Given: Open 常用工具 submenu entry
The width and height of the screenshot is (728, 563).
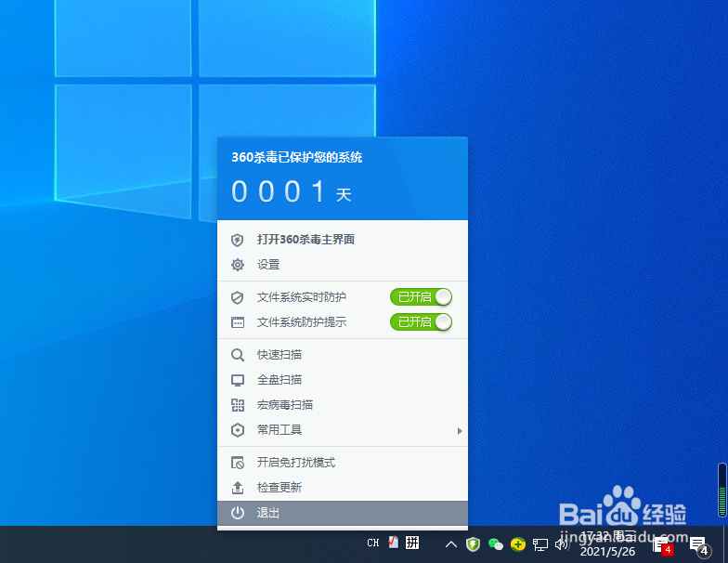Looking at the screenshot, I should tap(342, 430).
